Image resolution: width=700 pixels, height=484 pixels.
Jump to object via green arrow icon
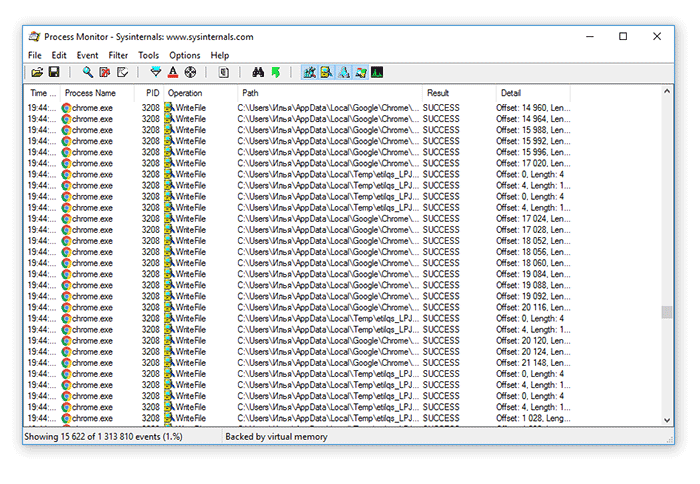(275, 72)
